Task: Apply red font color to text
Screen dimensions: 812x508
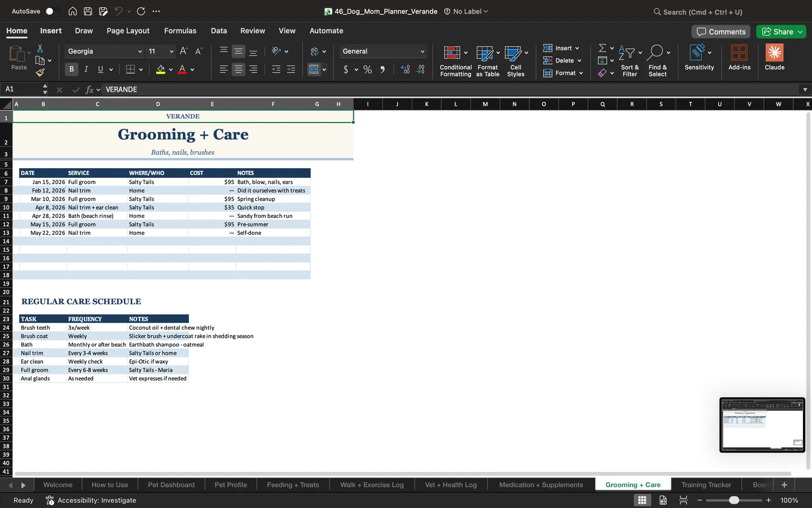Action: pos(182,69)
